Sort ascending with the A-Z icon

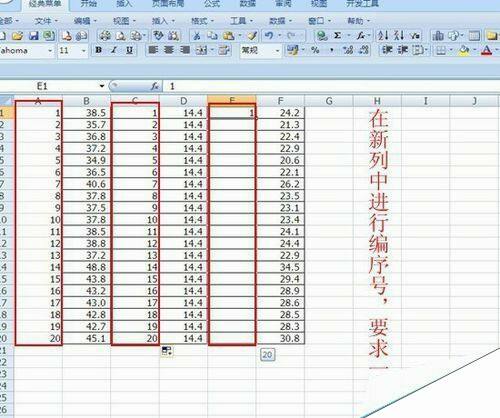click(x=383, y=35)
